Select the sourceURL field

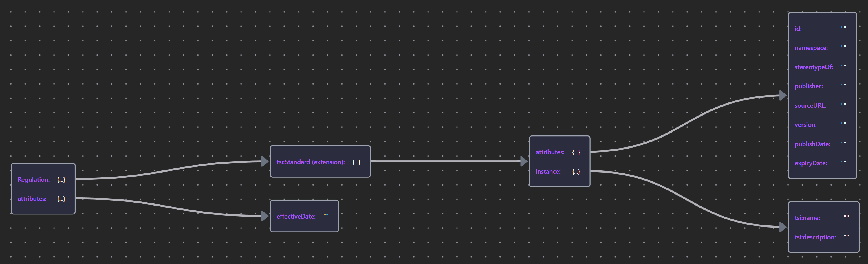tap(810, 105)
